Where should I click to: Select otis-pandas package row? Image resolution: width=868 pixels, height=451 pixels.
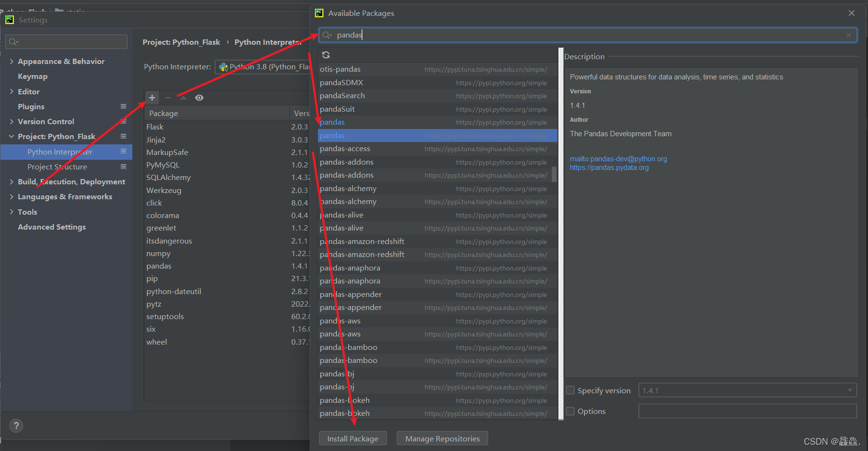click(x=438, y=69)
